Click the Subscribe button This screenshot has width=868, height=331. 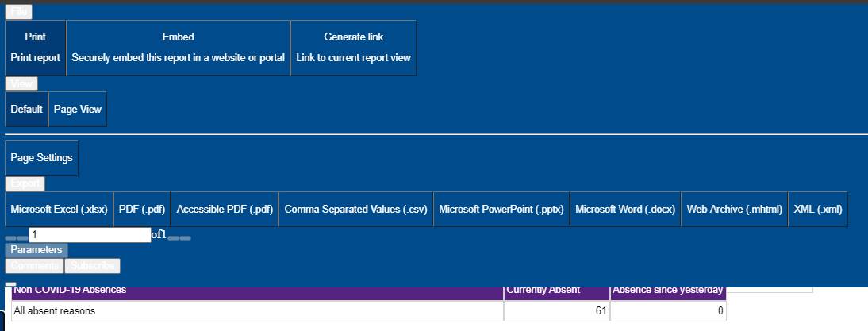click(x=93, y=266)
